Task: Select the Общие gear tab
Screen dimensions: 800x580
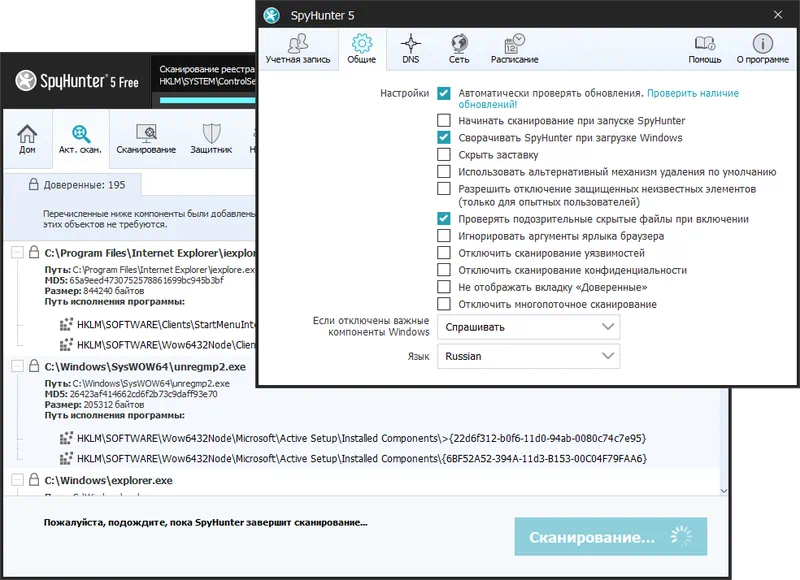Action: pyautogui.click(x=362, y=49)
